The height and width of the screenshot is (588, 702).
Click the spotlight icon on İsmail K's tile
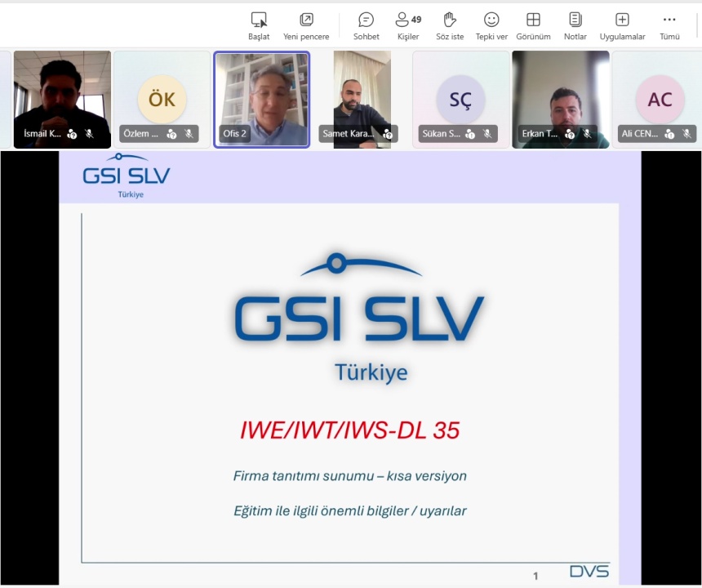tap(72, 134)
